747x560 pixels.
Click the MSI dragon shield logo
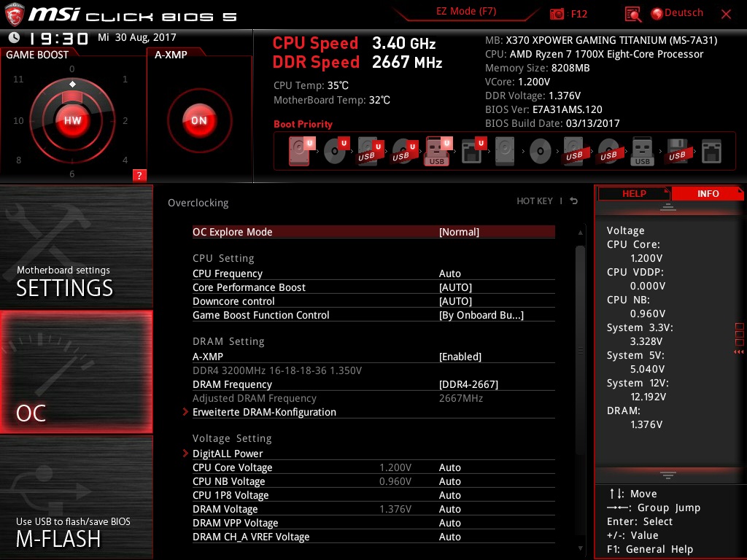(x=14, y=15)
